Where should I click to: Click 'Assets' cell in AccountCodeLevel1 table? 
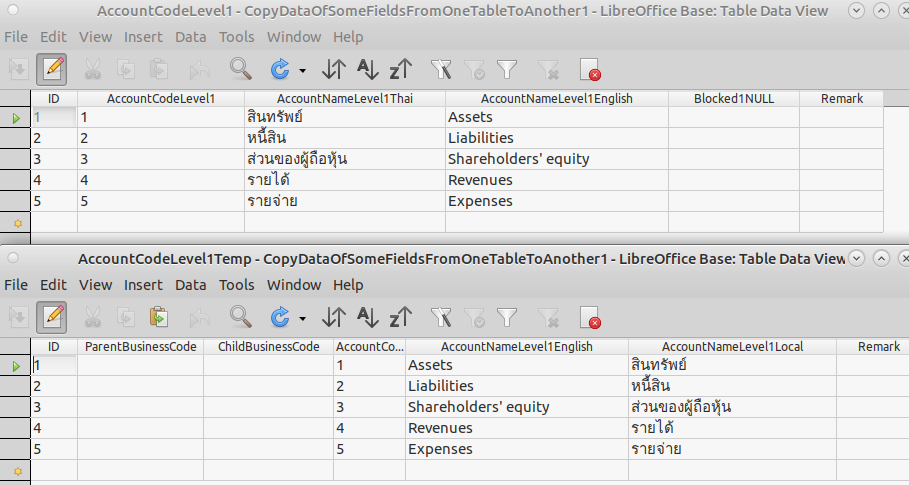click(x=557, y=117)
